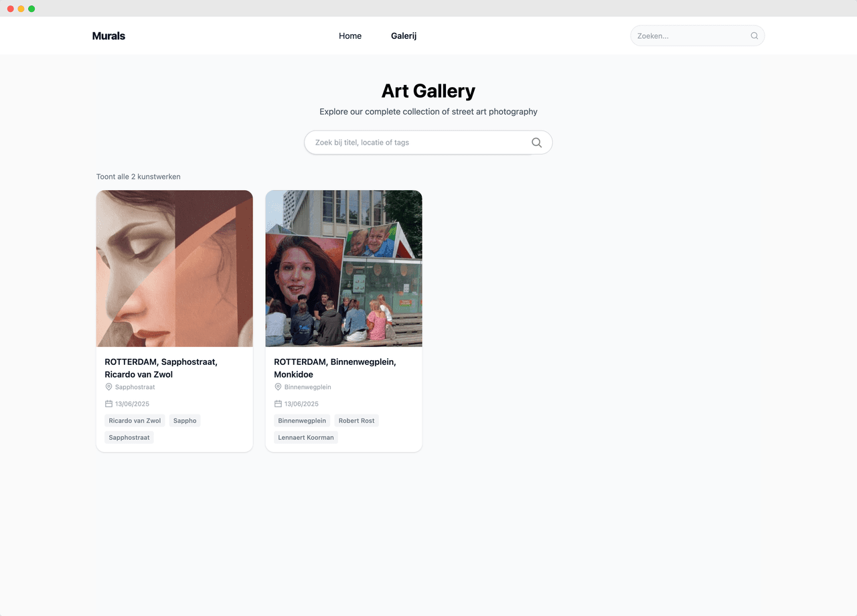Click the location pin icon next to Sapphostraat

click(x=108, y=387)
